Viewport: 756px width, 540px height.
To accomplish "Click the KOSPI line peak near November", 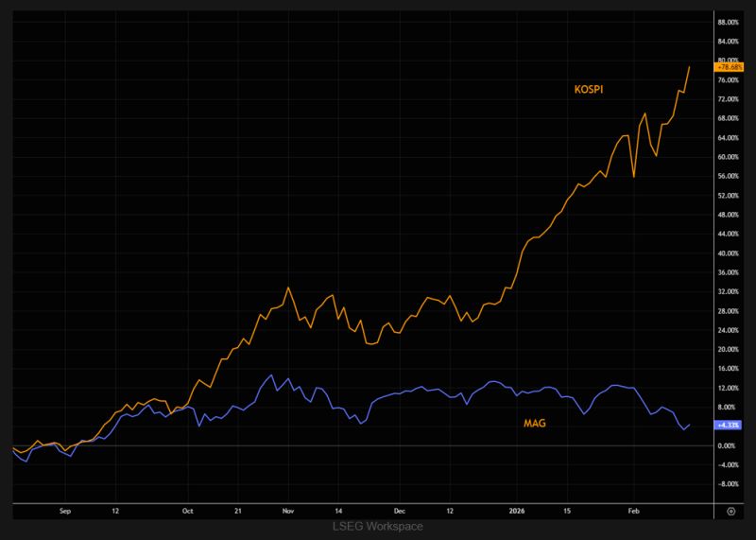I will [x=288, y=287].
